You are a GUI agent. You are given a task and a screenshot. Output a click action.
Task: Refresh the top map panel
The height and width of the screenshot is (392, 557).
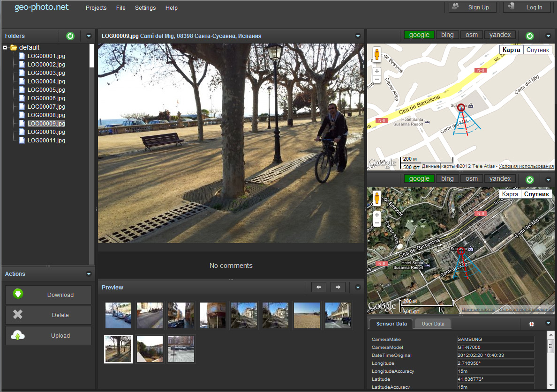(x=530, y=36)
